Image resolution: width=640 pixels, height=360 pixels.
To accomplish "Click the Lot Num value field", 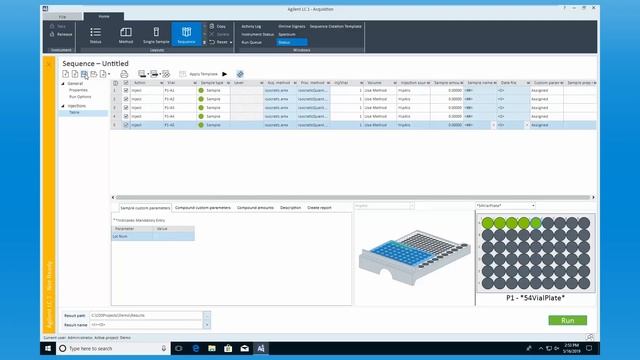I will 174,236.
